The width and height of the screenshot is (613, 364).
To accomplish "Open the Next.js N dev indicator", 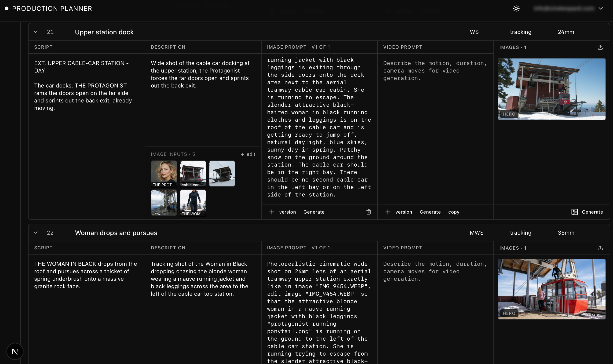I will [x=15, y=351].
